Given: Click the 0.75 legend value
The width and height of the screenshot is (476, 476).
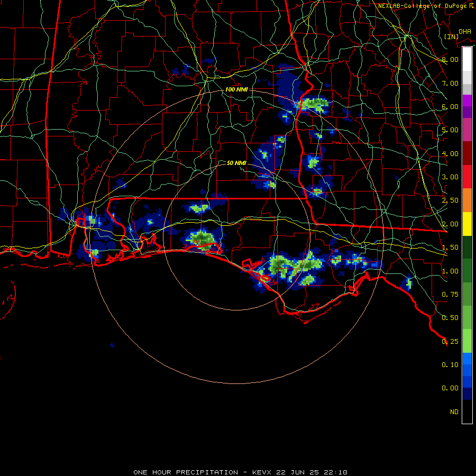Looking at the screenshot, I should (x=450, y=295).
